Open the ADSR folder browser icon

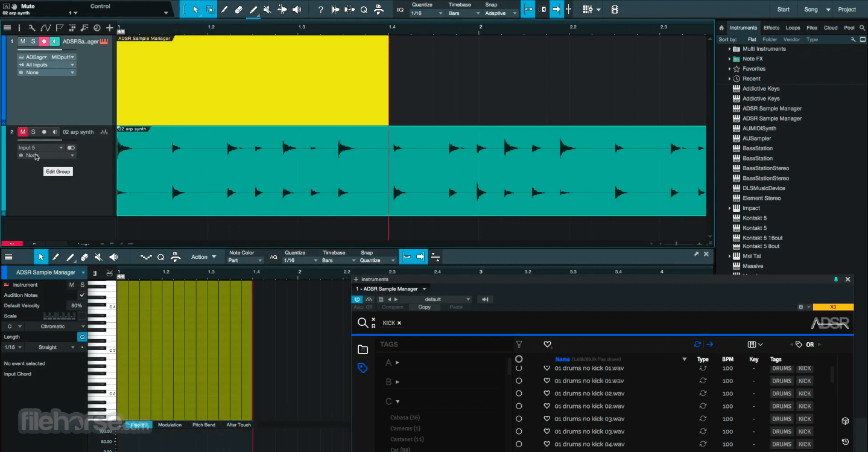(363, 349)
